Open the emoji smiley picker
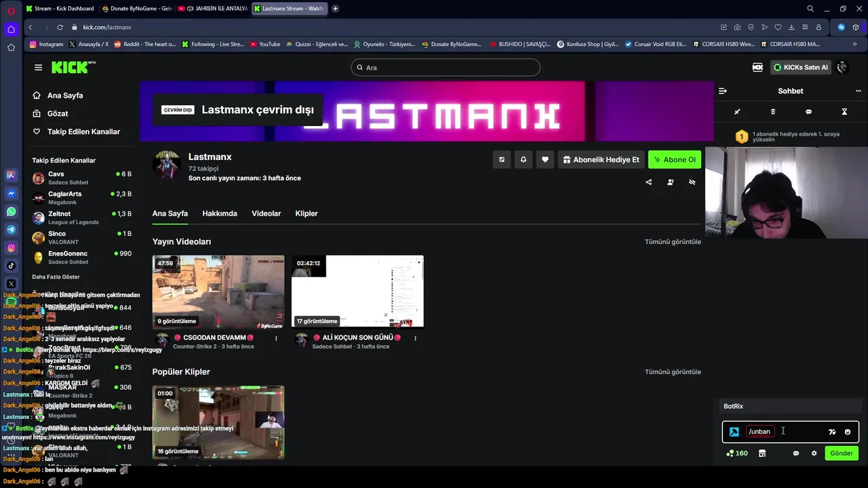Viewport: 868px width, 488px height. [x=848, y=432]
